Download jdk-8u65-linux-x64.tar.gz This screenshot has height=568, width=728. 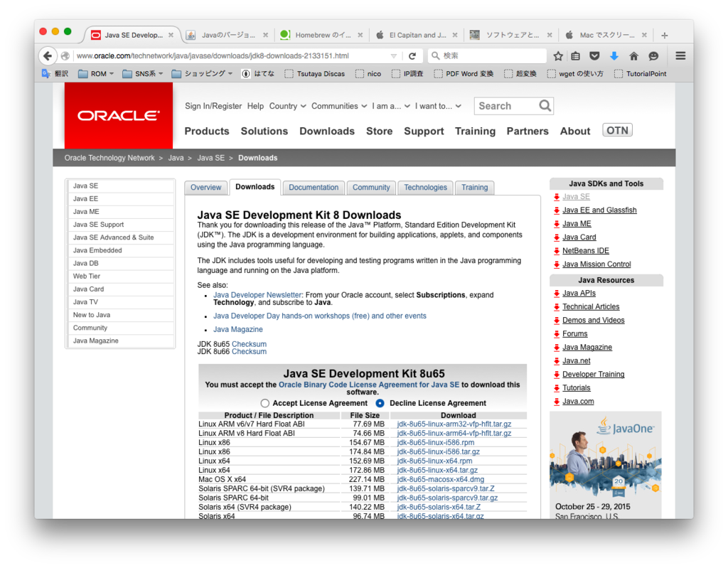coord(437,470)
